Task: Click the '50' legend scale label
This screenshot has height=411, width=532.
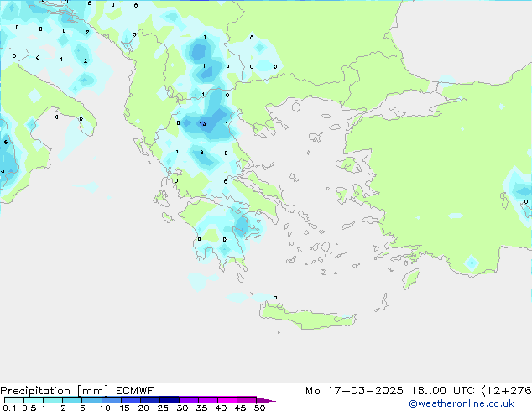Action: pyautogui.click(x=259, y=408)
